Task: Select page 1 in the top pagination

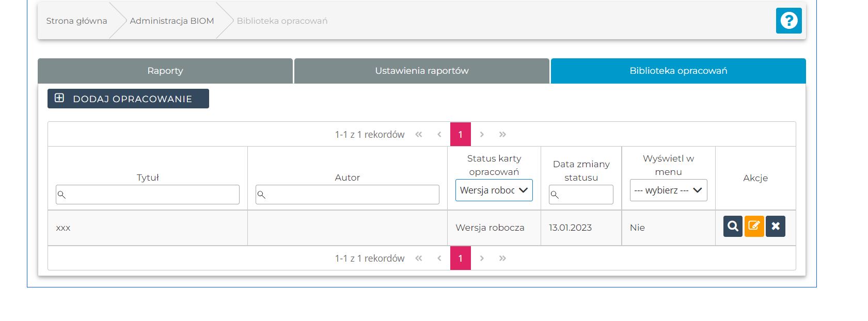Action: coord(461,134)
